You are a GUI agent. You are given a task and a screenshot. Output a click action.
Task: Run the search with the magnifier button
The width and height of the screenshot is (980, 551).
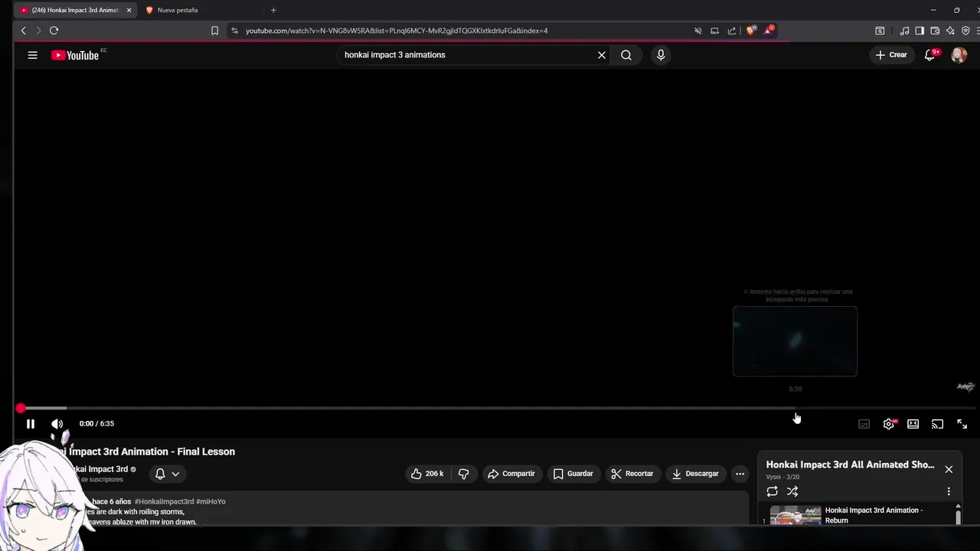[626, 55]
